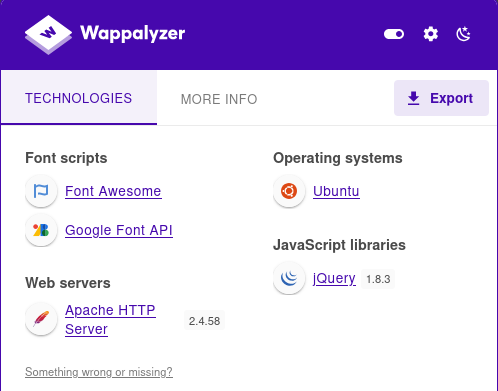Click the Apache feather icon
The image size is (498, 391).
[41, 319]
